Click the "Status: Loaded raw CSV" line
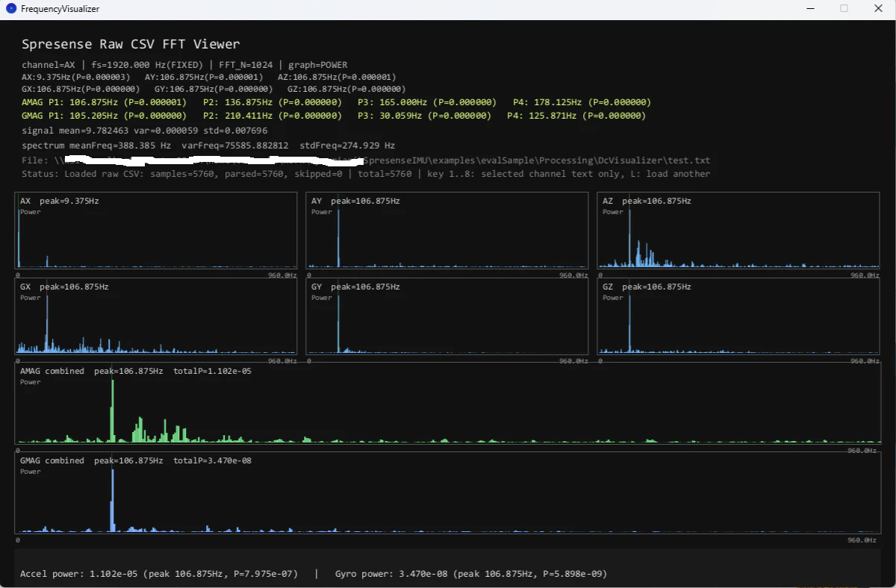The image size is (896, 588). tap(366, 174)
